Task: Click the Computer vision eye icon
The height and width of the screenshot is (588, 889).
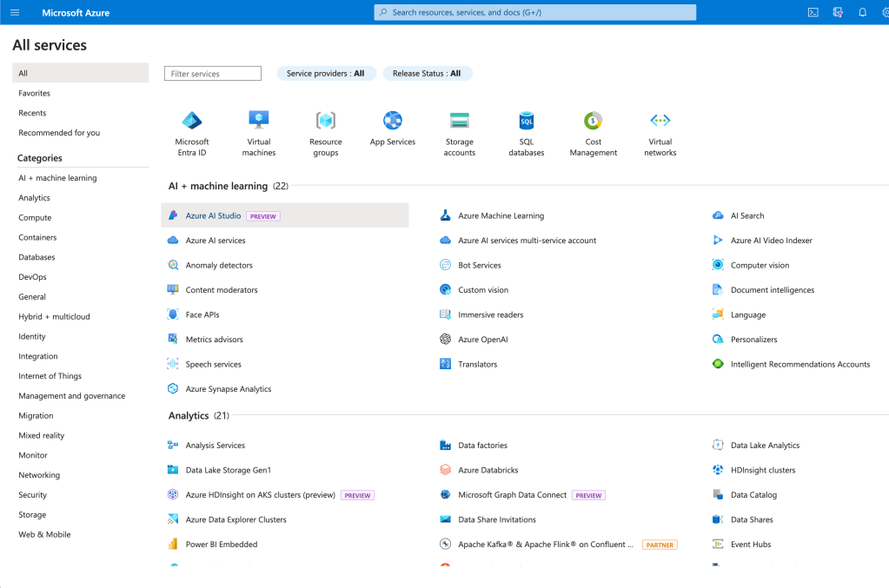Action: click(x=718, y=265)
